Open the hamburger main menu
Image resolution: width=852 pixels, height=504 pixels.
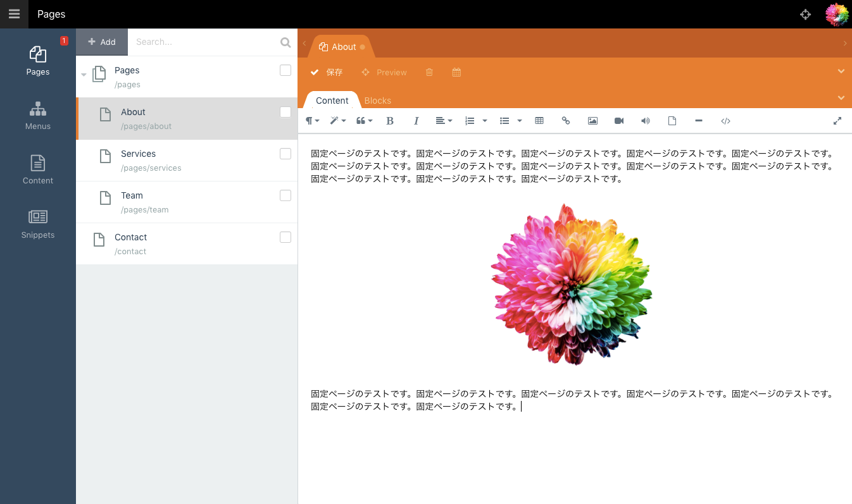14,14
